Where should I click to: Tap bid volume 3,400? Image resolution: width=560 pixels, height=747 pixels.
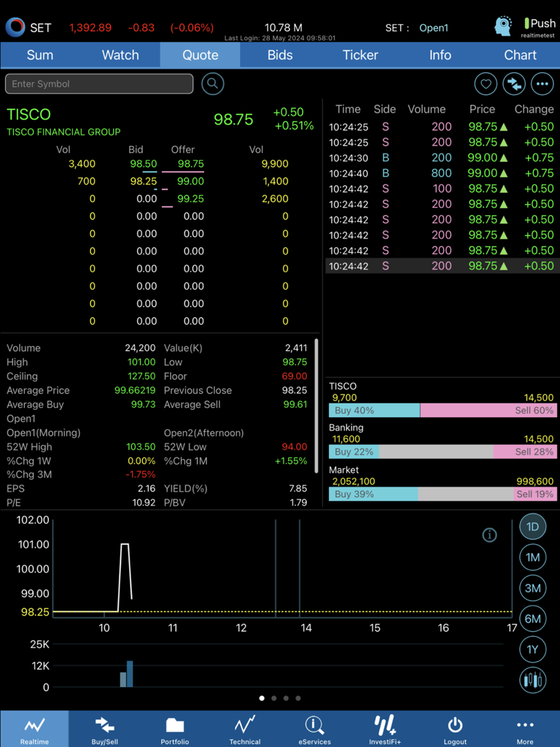coord(82,164)
